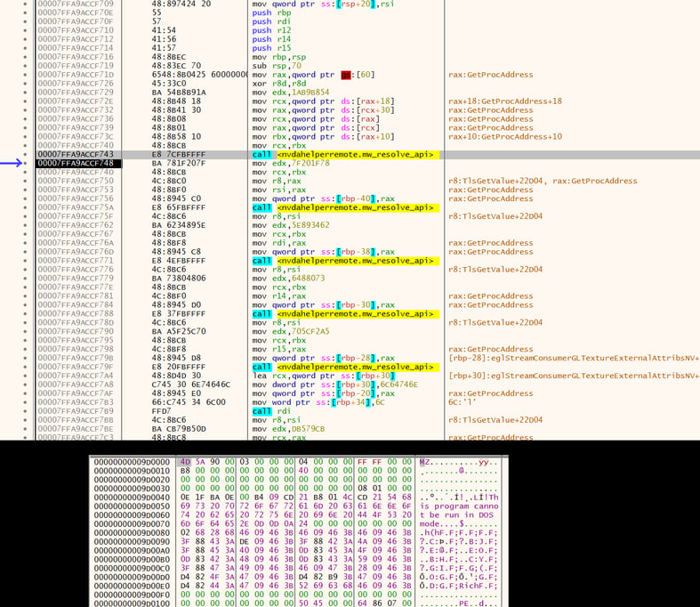
Task: Select opcode bytes 'BA 54B8B91A'
Action: click(179, 93)
